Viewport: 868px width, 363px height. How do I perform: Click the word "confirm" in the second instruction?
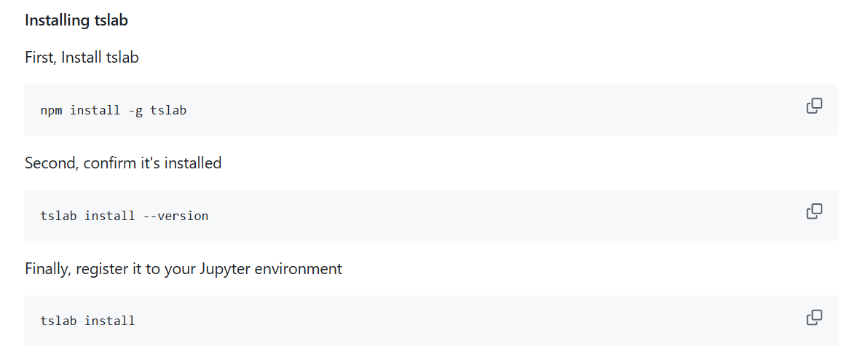111,163
